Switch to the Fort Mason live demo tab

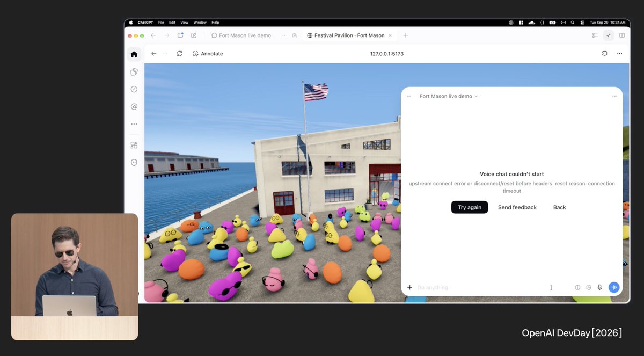coord(241,35)
